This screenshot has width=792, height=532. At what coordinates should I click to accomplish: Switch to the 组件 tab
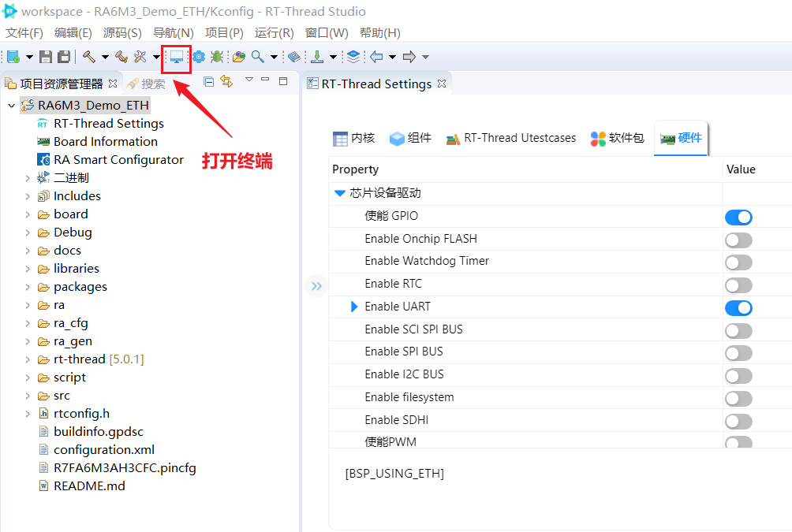[x=410, y=138]
